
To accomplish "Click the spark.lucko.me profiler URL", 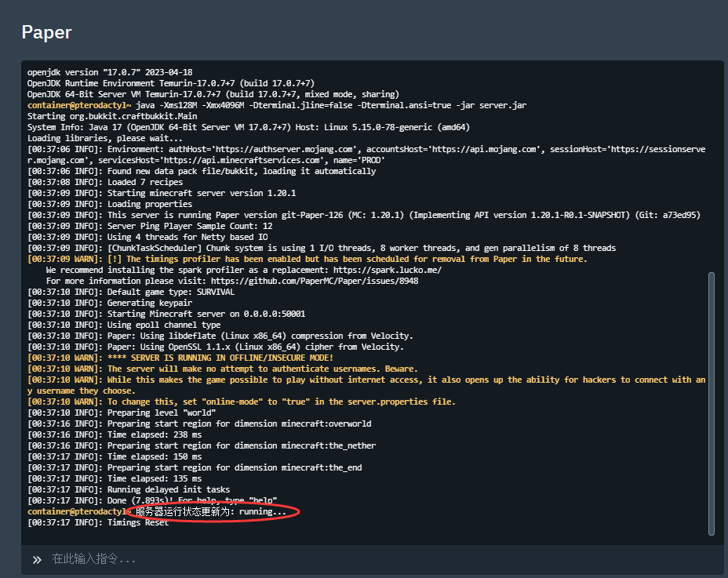I will (x=387, y=270).
